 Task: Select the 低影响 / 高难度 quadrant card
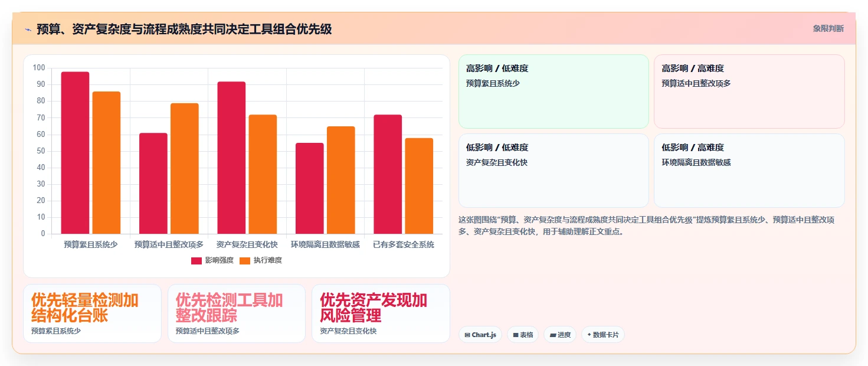click(x=749, y=171)
